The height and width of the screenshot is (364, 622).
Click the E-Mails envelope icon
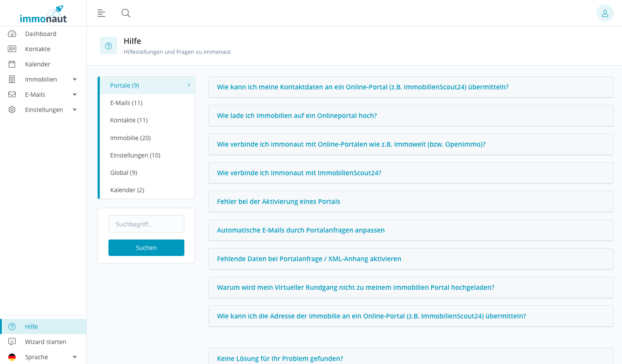coord(12,94)
